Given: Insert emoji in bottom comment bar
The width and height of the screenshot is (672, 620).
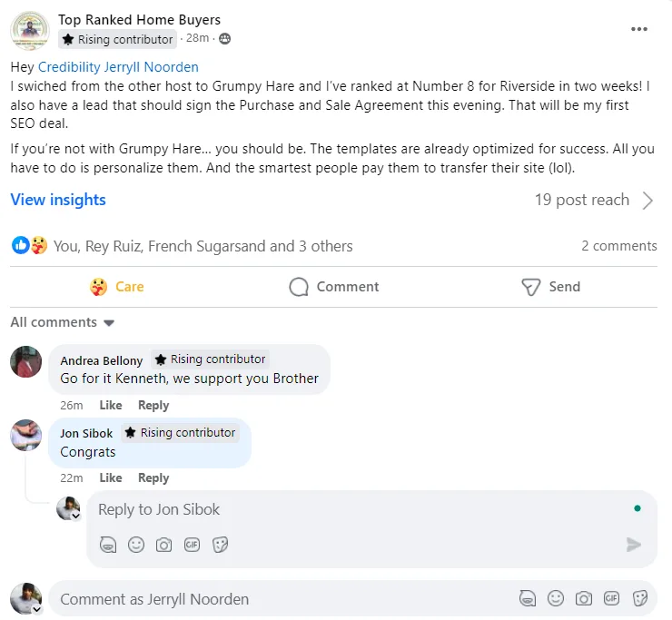Looking at the screenshot, I should [556, 599].
